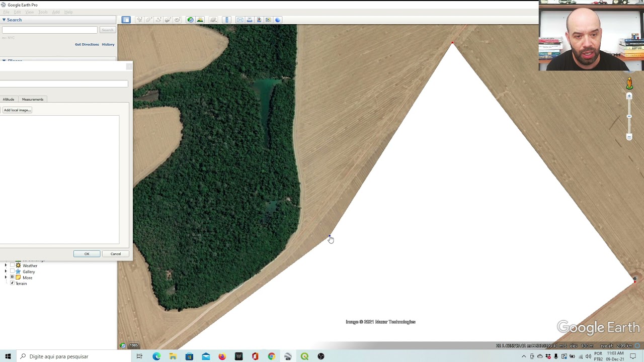Confirm the dialog with OK
This screenshot has width=644, height=362.
(87, 254)
